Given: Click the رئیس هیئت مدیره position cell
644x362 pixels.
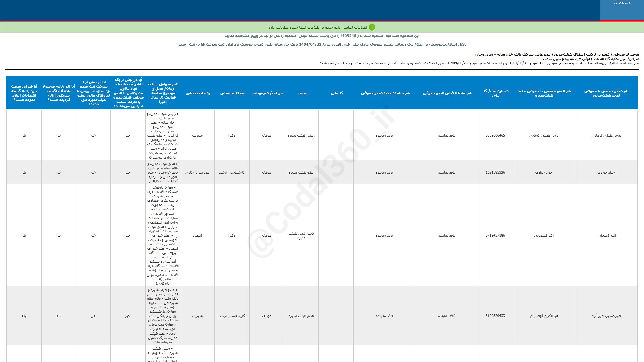Looking at the screenshot, I should [301, 136].
